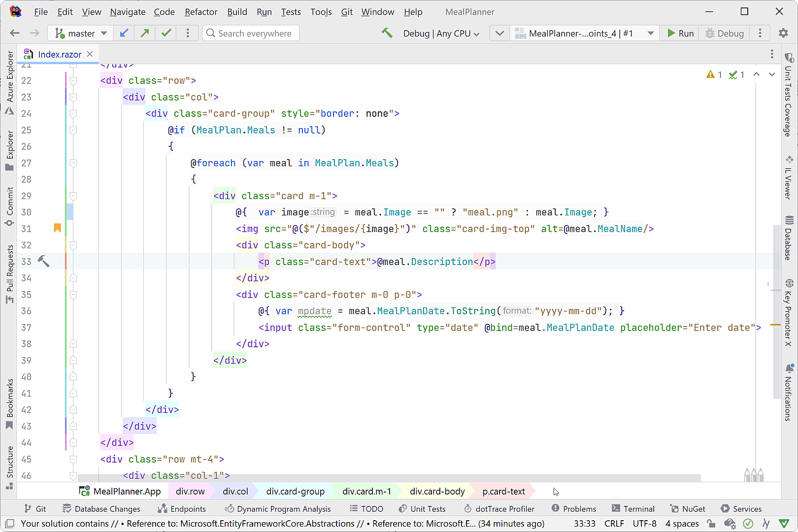
Task: Click the Push green arrow icon
Action: pyautogui.click(x=145, y=33)
